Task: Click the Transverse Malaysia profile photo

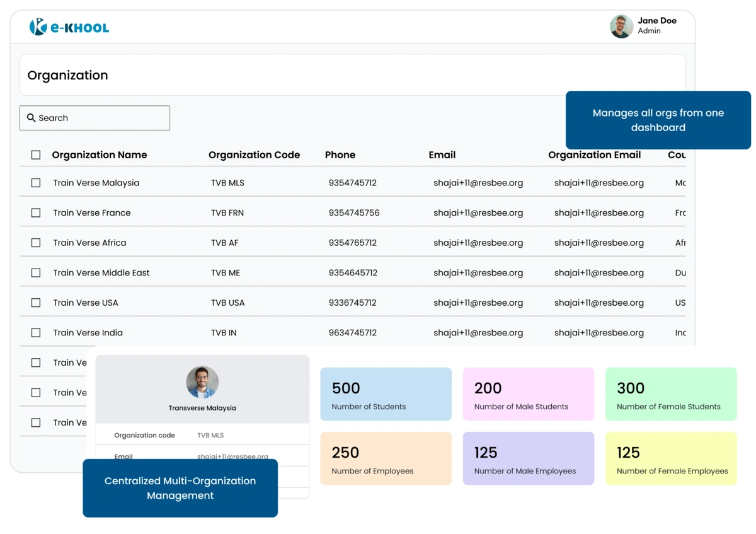Action: 202,382
